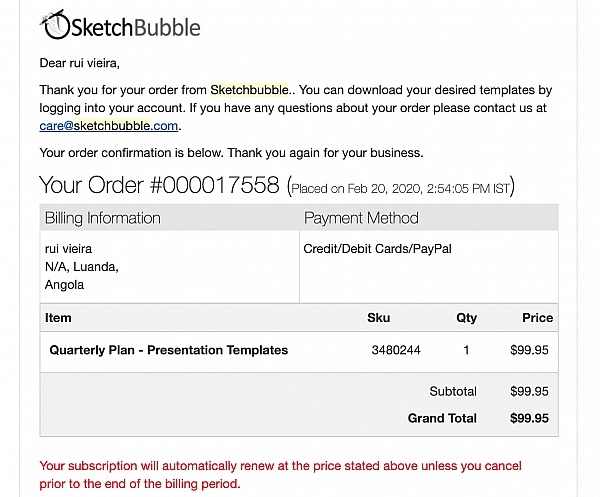Image resolution: width=600 pixels, height=497 pixels.
Task: Click the order placed date text
Action: [x=400, y=188]
